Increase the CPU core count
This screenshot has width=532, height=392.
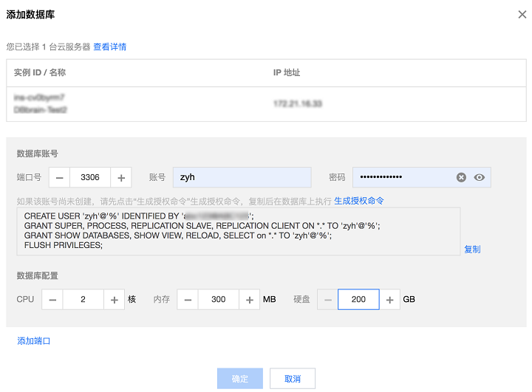(114, 300)
